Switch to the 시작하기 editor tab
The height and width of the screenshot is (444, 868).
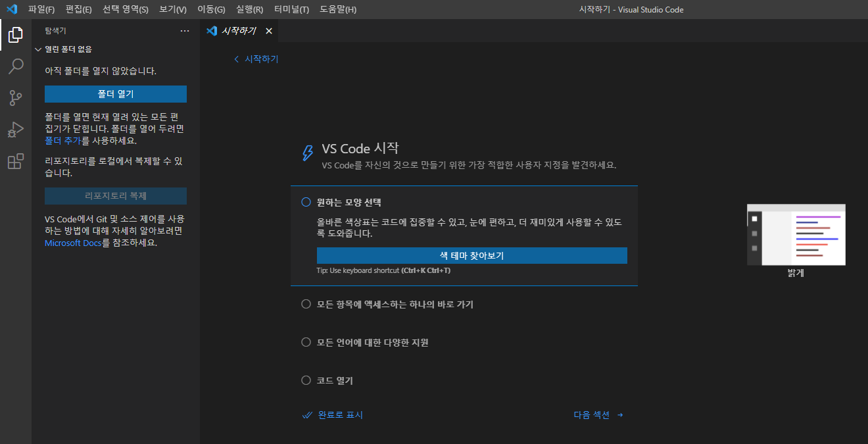click(239, 31)
